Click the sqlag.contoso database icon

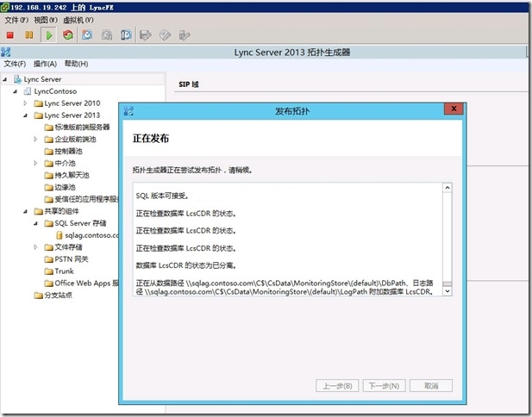point(59,235)
